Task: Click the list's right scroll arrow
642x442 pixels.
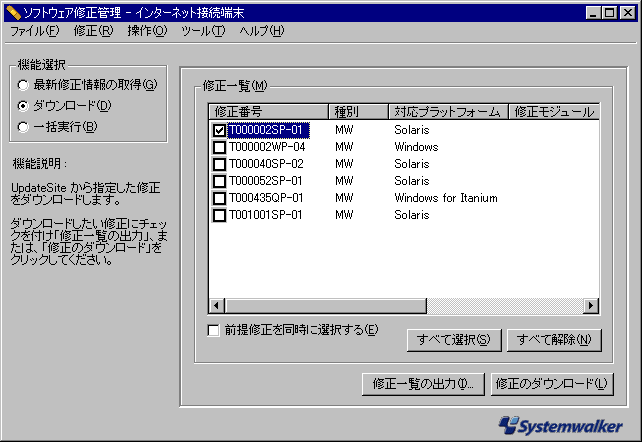Action: click(x=591, y=306)
